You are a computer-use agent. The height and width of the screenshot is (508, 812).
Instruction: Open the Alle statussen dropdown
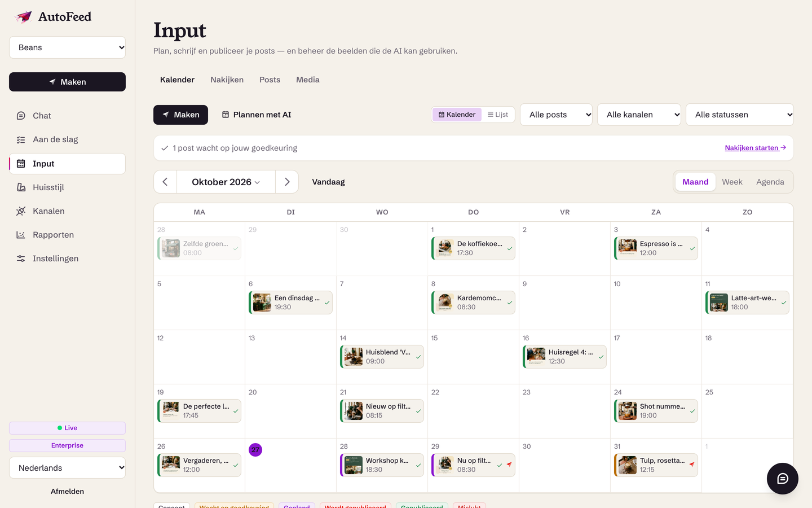739,115
